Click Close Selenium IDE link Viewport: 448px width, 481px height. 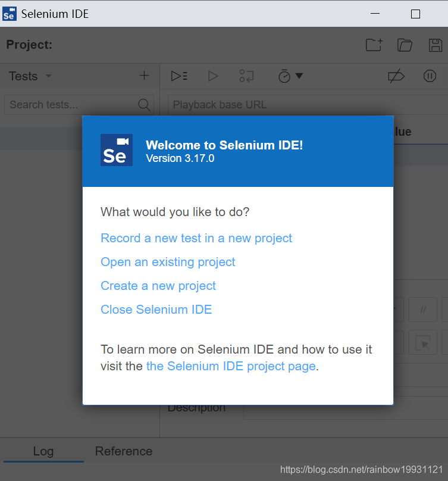point(156,310)
